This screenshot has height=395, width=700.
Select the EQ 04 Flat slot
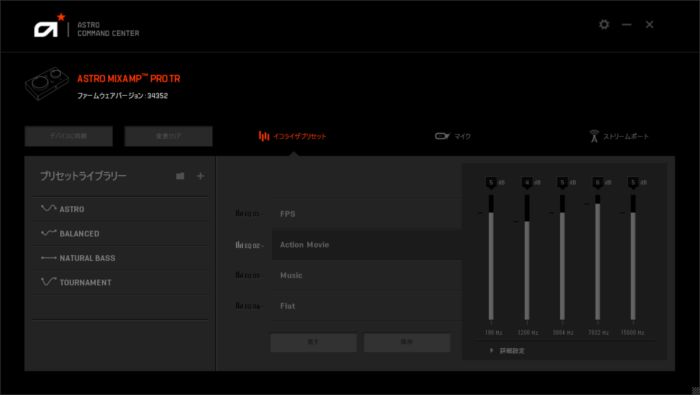tap(367, 306)
